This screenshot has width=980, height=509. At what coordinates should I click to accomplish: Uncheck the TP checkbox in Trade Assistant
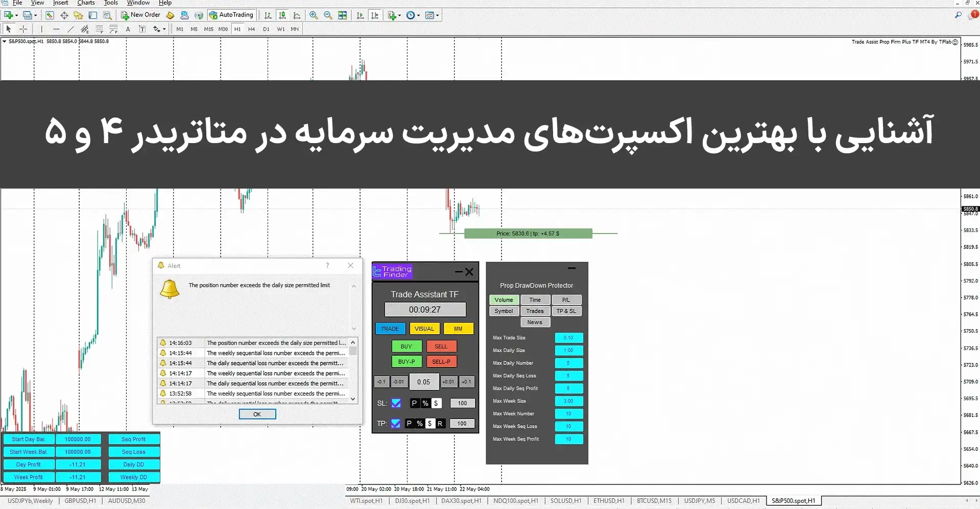coord(396,423)
